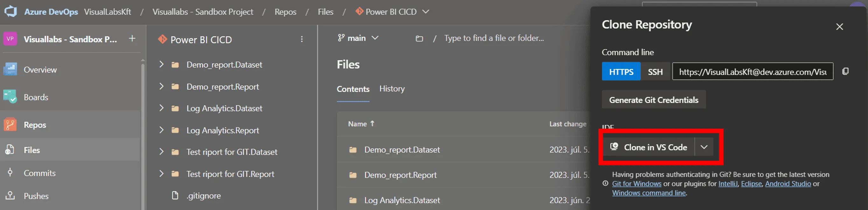This screenshot has width=868, height=210.
Task: Open the main branch selector dropdown
Action: [x=358, y=38]
